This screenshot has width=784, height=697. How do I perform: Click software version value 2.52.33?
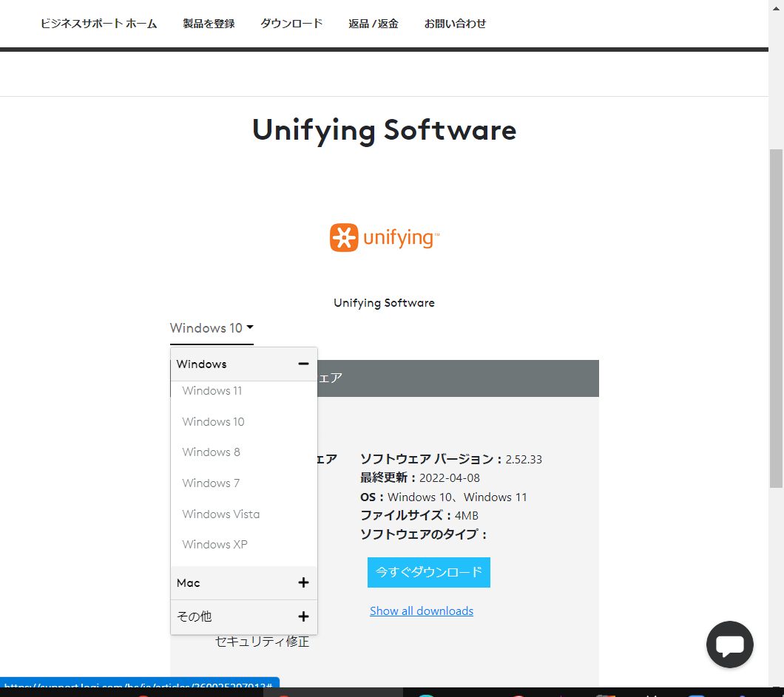click(524, 460)
